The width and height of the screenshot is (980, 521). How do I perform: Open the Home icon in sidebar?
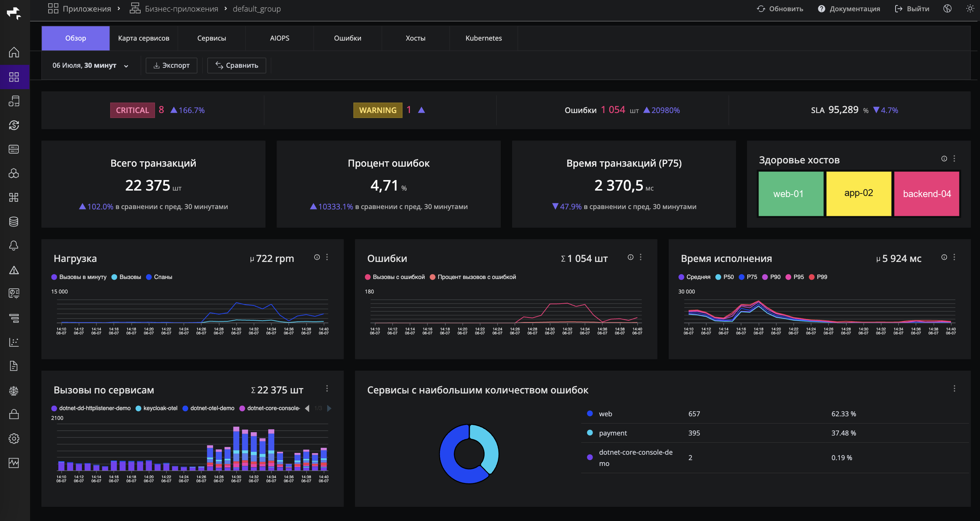pos(14,52)
